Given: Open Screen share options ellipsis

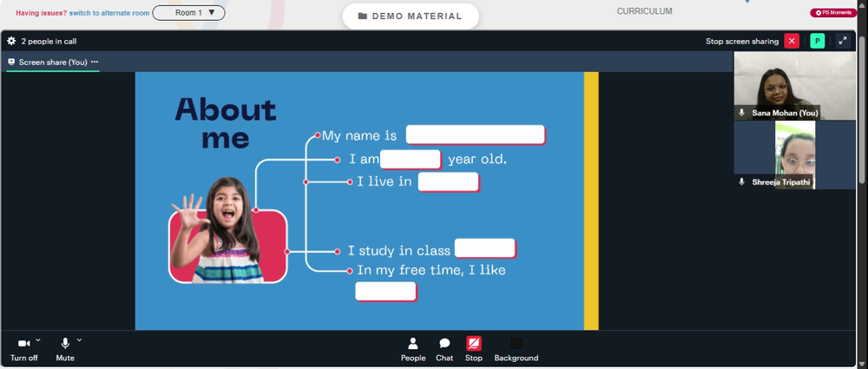Looking at the screenshot, I should [x=95, y=62].
